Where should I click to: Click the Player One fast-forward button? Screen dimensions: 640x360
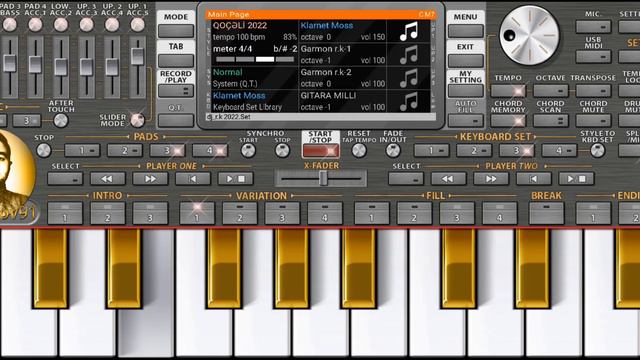coord(150,179)
